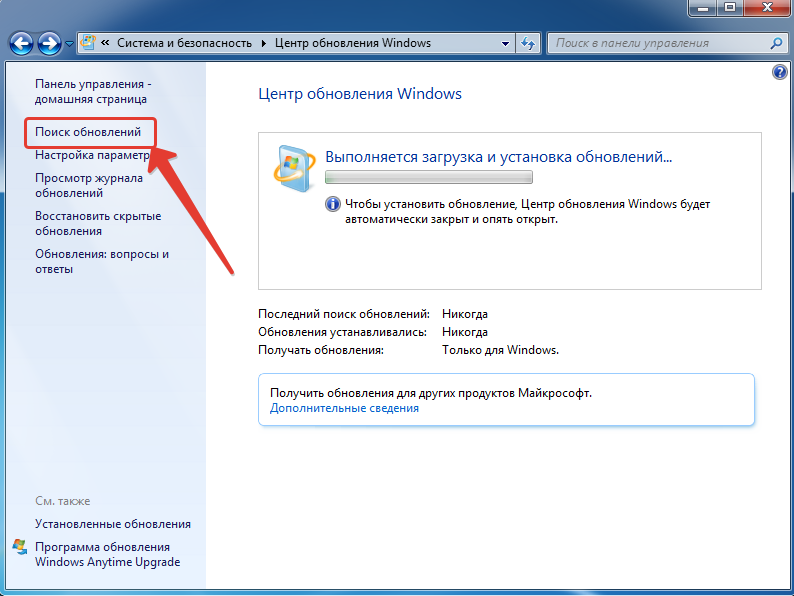Minimize the window

pos(703,8)
